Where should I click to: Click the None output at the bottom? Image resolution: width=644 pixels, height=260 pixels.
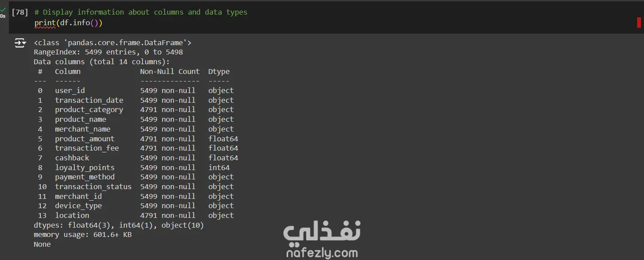[42, 244]
